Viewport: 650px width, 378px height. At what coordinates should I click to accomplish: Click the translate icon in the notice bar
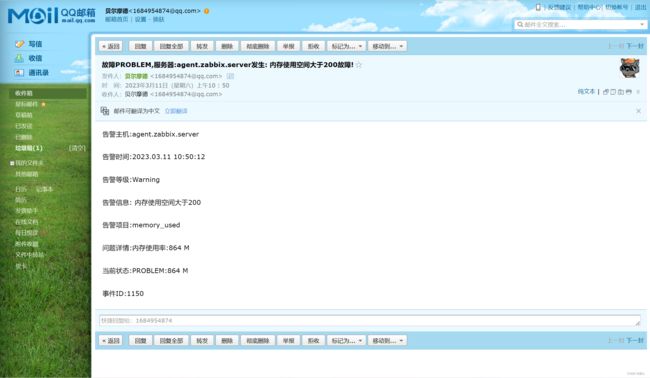click(105, 111)
